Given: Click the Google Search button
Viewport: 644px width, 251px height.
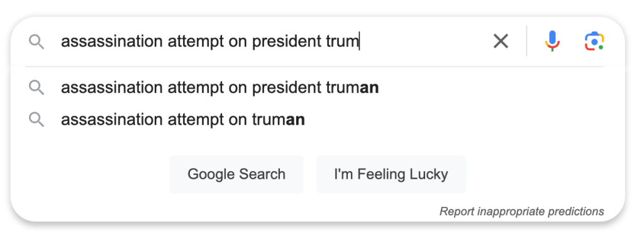Looking at the screenshot, I should point(236,174).
